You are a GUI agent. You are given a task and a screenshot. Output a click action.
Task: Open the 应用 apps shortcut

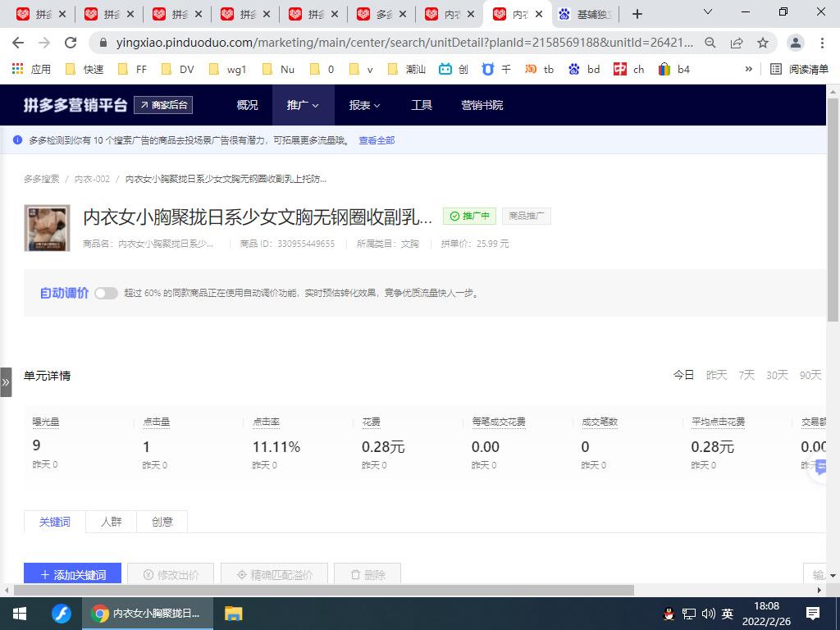pos(32,69)
